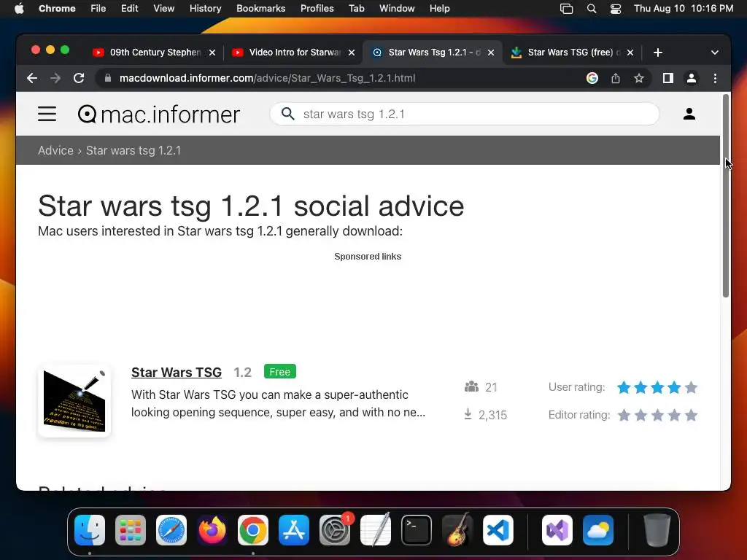Open the Star Wars TSG app link
Viewport: 747px width, 560px height.
tap(177, 373)
